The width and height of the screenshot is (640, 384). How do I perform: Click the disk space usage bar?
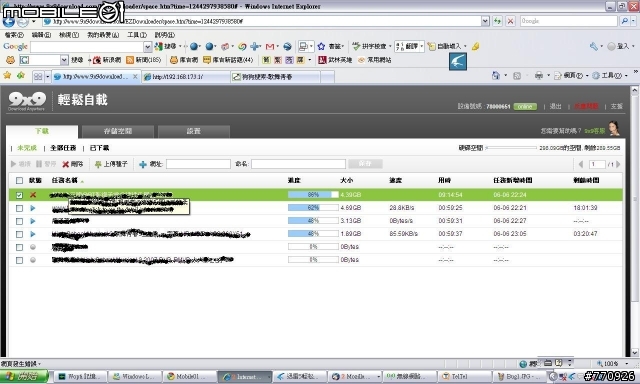coord(511,148)
